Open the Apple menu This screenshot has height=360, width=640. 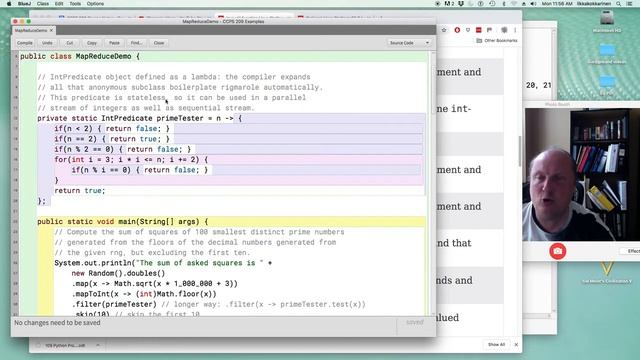(9, 4)
